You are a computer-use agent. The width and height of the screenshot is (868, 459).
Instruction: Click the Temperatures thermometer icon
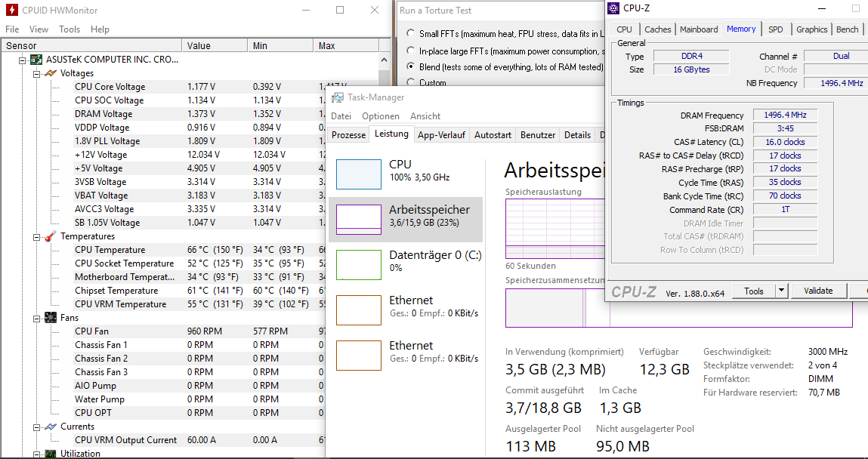pos(51,236)
